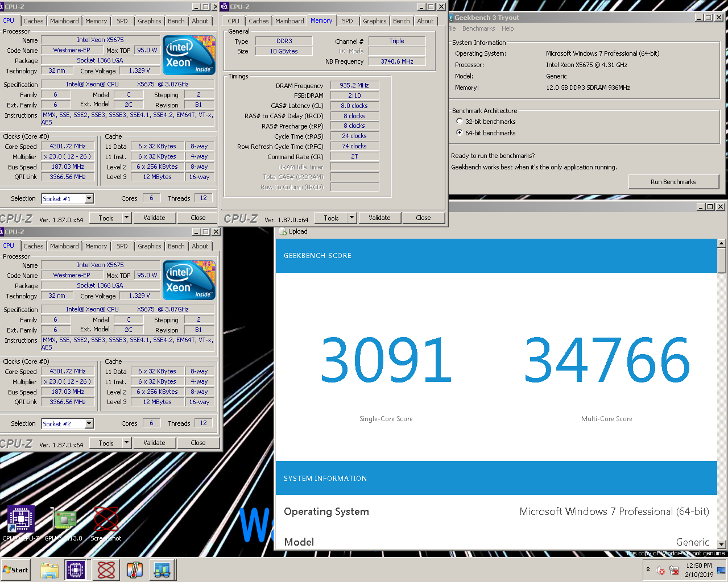Image resolution: width=728 pixels, height=582 pixels.
Task: Click the single-core score 3091
Action: tap(386, 360)
